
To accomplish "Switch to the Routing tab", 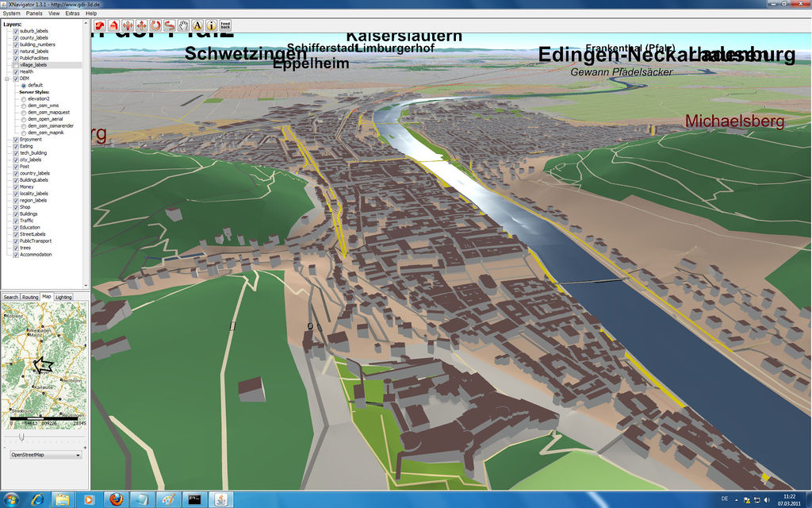I will [30, 297].
